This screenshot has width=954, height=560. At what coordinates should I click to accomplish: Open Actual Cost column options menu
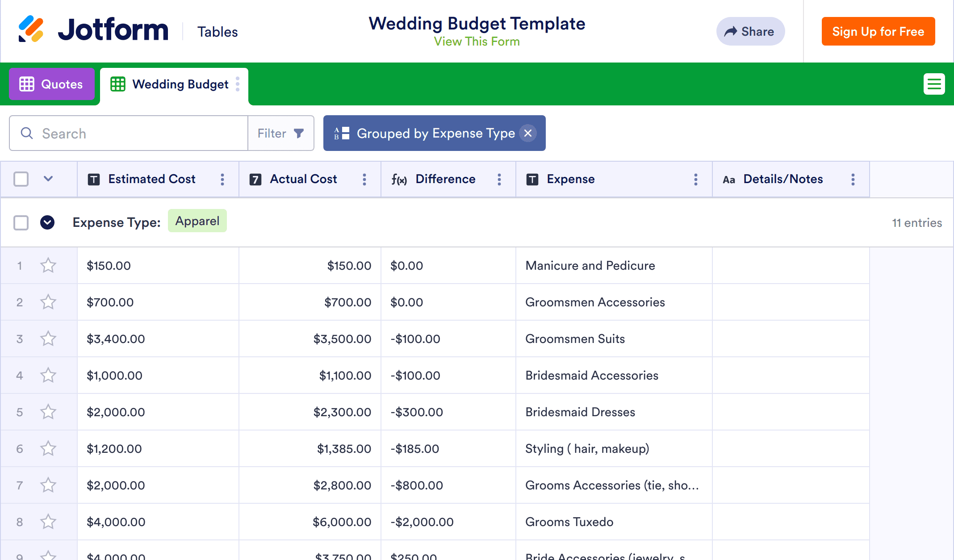click(x=364, y=180)
